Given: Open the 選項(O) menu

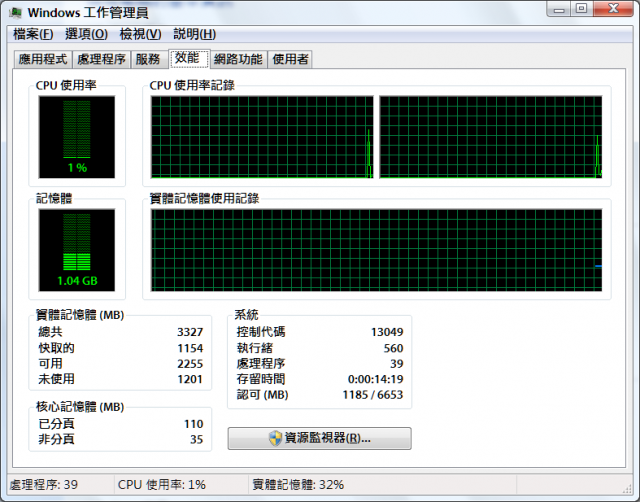Looking at the screenshot, I should (x=87, y=34).
